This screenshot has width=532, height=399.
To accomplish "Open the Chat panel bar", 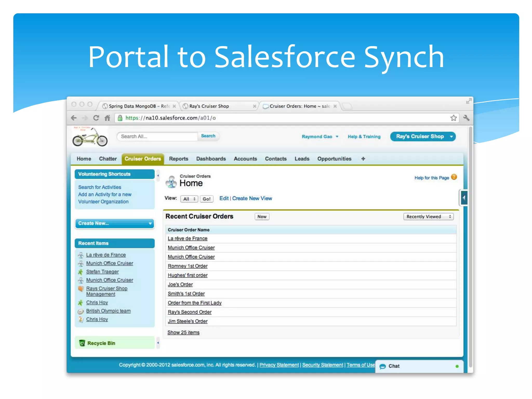I will click(x=419, y=366).
